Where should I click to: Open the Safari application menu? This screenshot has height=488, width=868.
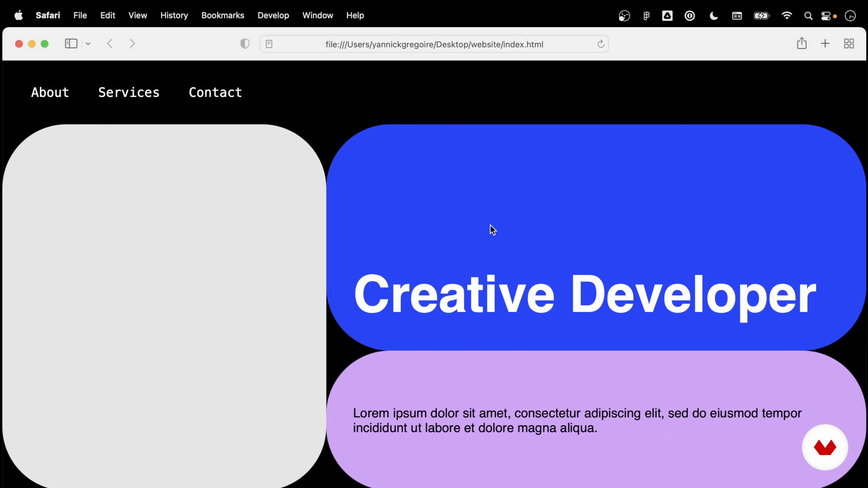click(48, 16)
